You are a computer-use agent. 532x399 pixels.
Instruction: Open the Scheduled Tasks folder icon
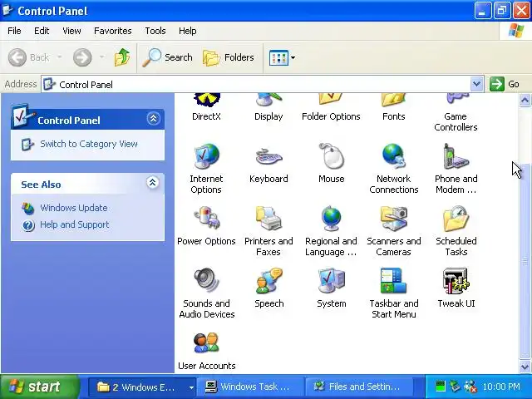[456, 231]
